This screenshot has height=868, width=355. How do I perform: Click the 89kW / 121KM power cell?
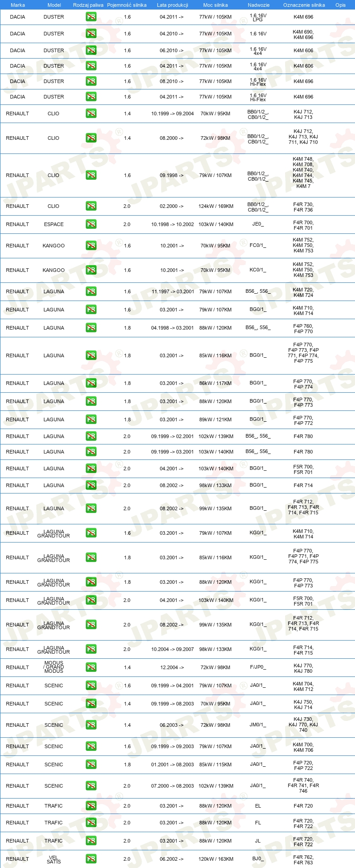pos(216,419)
